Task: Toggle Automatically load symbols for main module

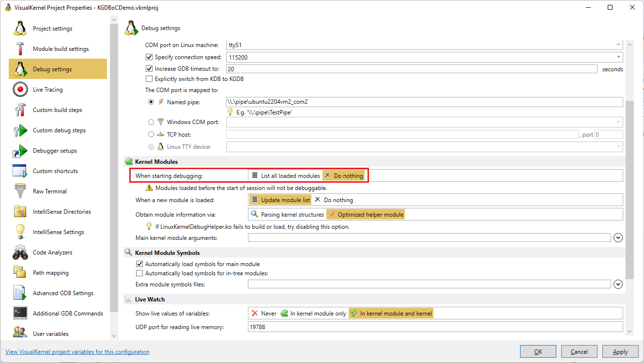Action: pos(139,264)
